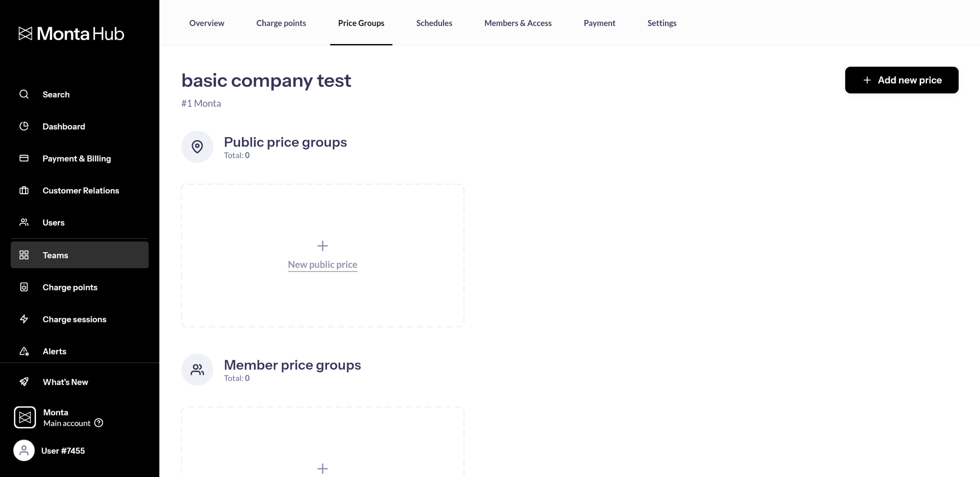The height and width of the screenshot is (477, 980).
Task: Click the New public price link
Action: 322,265
